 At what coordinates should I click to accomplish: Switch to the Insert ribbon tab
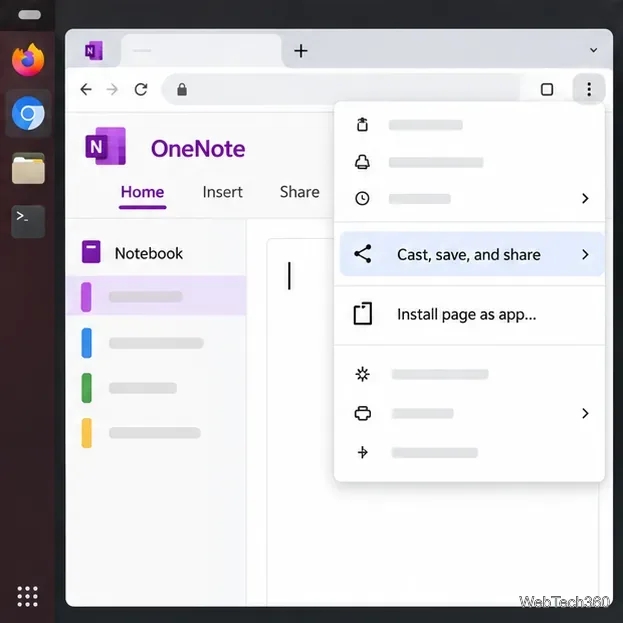pos(222,192)
